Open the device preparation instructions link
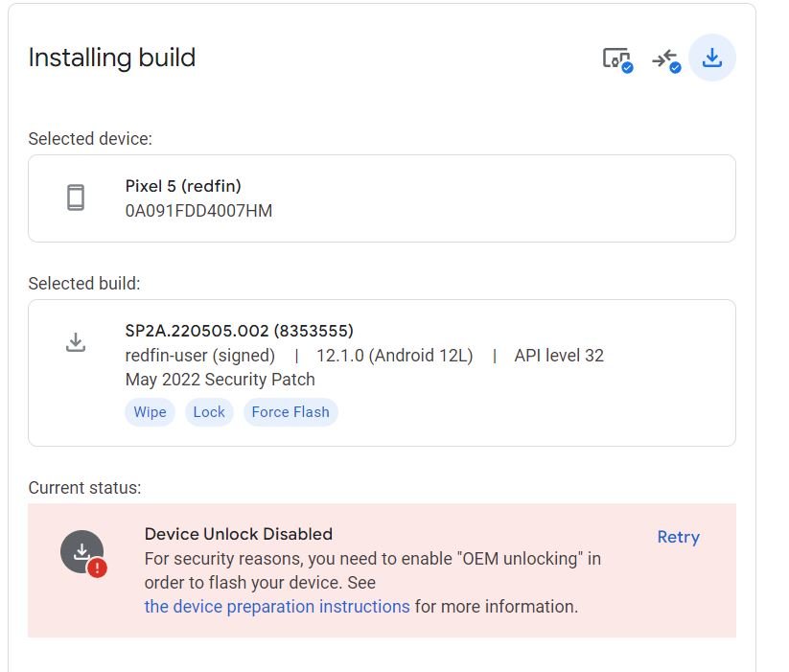789x672 pixels. coord(277,607)
